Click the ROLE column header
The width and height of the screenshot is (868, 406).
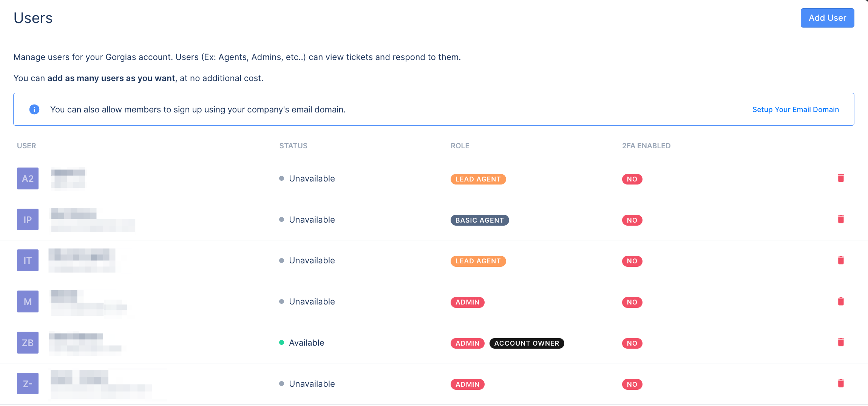[460, 146]
